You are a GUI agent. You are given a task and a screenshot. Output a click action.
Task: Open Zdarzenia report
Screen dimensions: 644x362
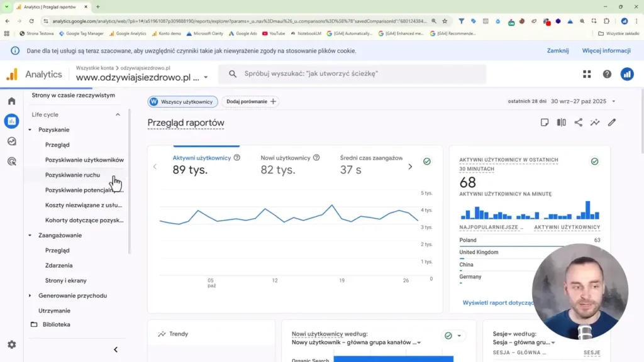(58, 266)
